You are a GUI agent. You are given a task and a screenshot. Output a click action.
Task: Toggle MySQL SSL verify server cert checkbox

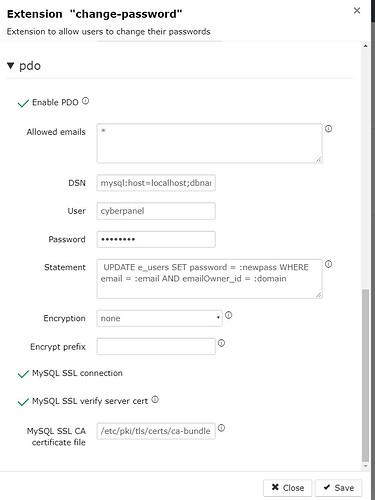point(23,402)
